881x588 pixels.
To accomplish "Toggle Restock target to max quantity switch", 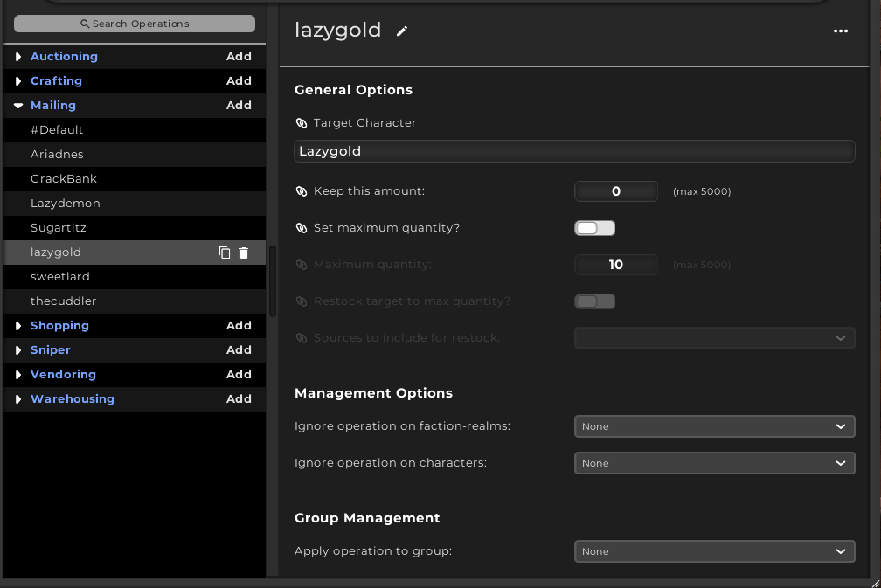I will [x=594, y=301].
